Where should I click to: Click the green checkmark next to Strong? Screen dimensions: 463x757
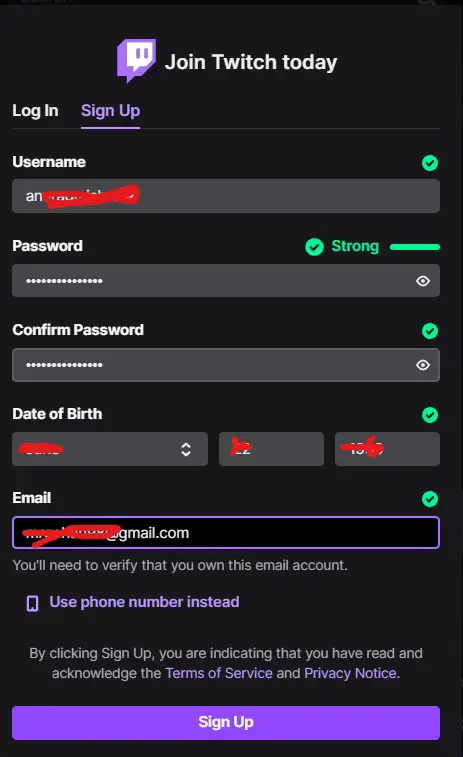click(x=314, y=247)
